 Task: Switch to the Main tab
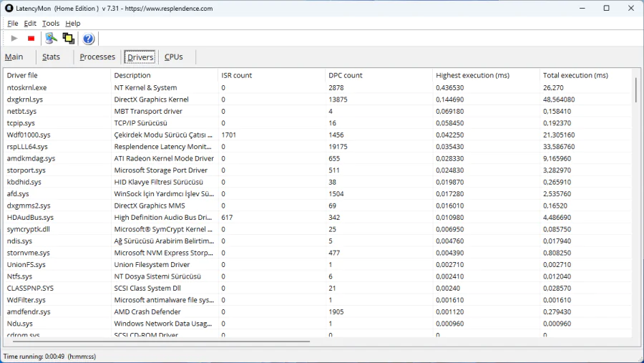coord(14,57)
